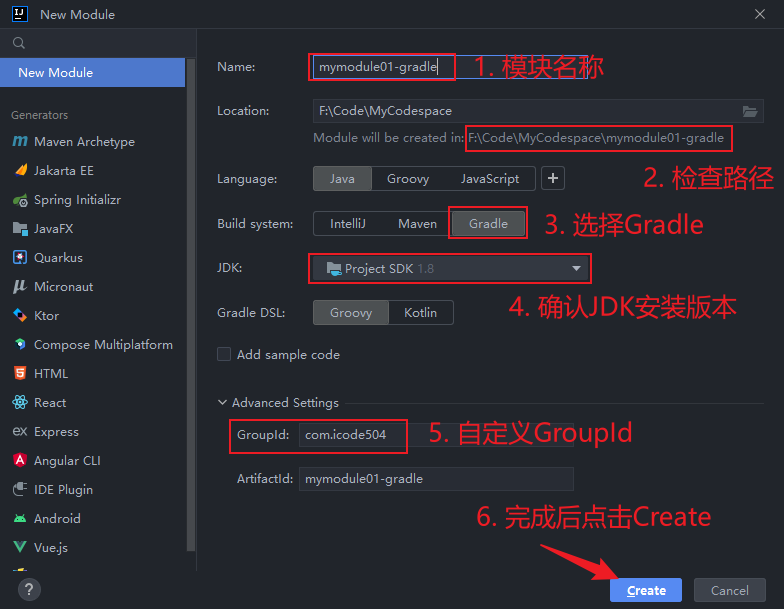Screen dimensions: 784x609
Task: Click the plus button for more languages
Action: [x=554, y=179]
